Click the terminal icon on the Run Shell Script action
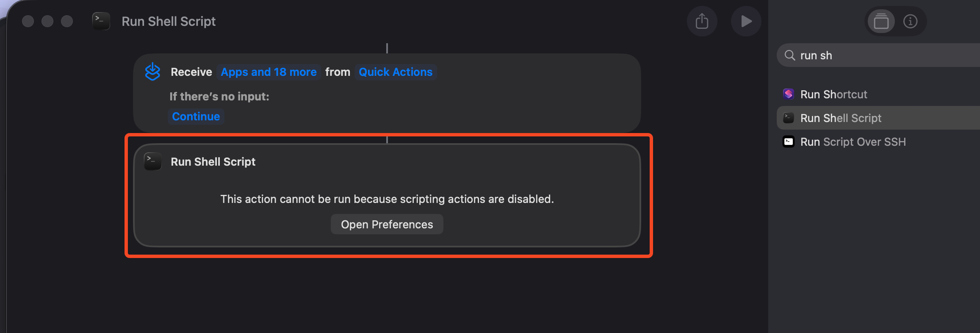 [152, 161]
